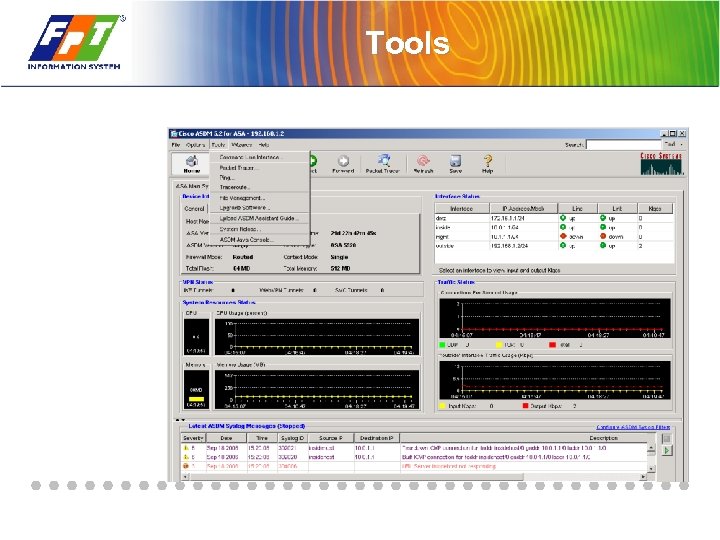Click the Configure ASDM Syslog Filters link
Viewport: 720px width, 540px height.
pyautogui.click(x=633, y=427)
